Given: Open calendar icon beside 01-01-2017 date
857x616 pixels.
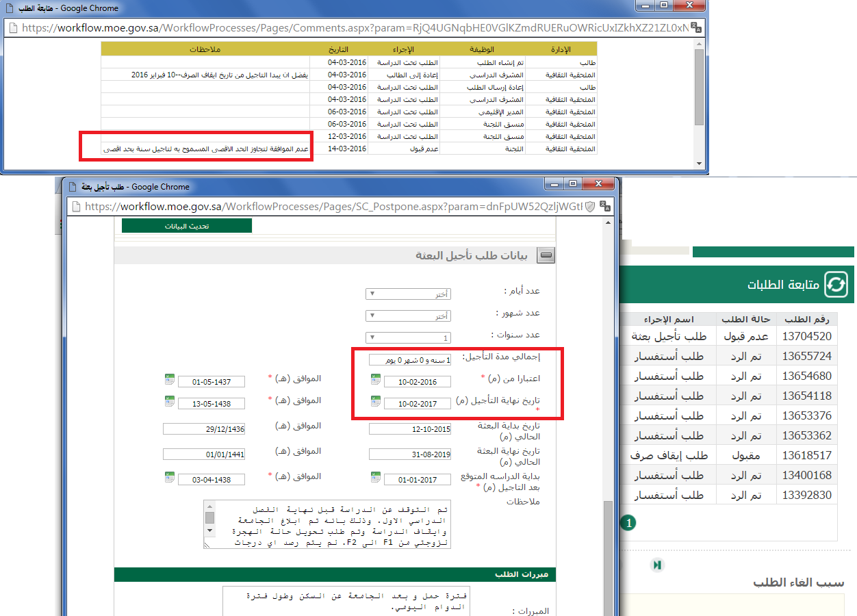Looking at the screenshot, I should tap(375, 477).
